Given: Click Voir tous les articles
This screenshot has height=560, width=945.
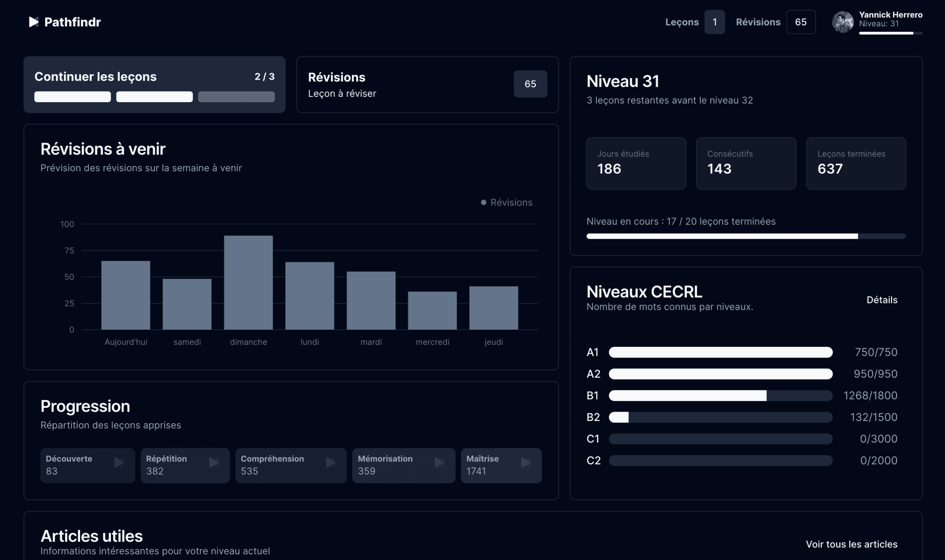Looking at the screenshot, I should (852, 544).
